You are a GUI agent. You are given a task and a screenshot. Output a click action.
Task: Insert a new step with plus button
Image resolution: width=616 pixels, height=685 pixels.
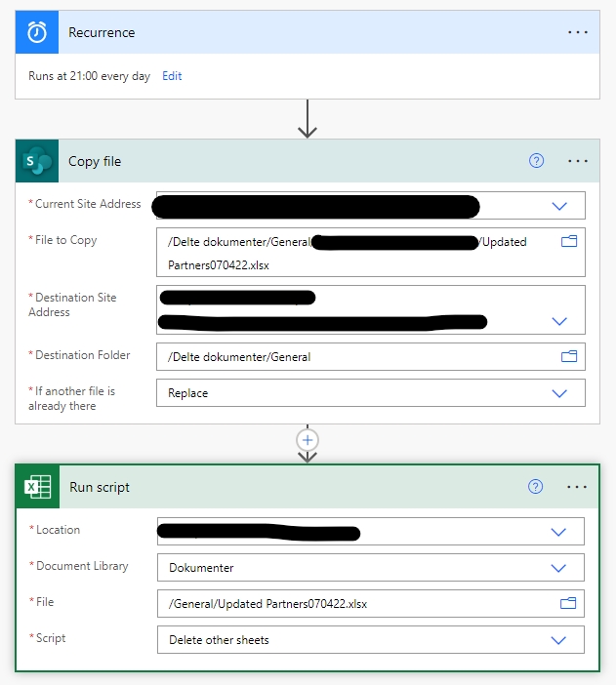coord(308,440)
